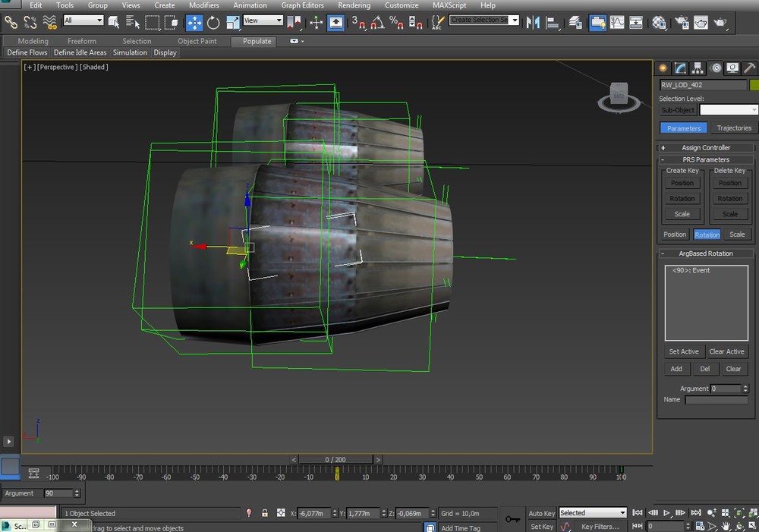Viewport: 759px width, 532px height.
Task: Open the Display command panel tab
Action: click(x=732, y=68)
